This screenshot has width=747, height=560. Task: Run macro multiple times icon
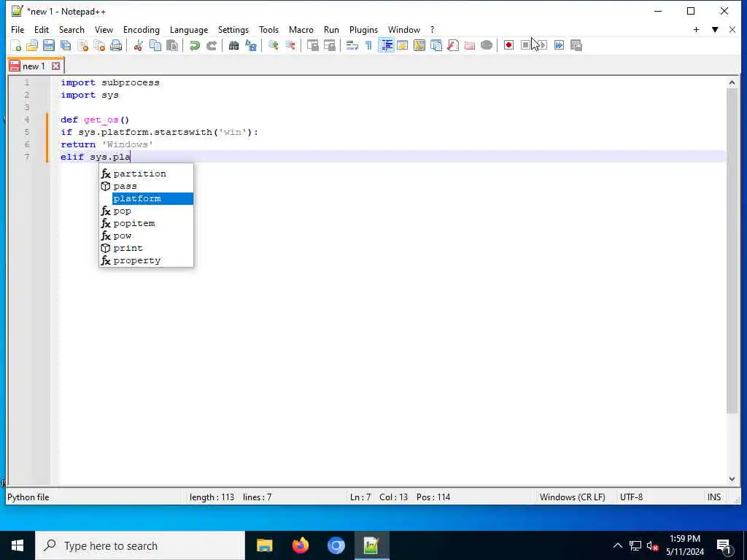pos(560,45)
